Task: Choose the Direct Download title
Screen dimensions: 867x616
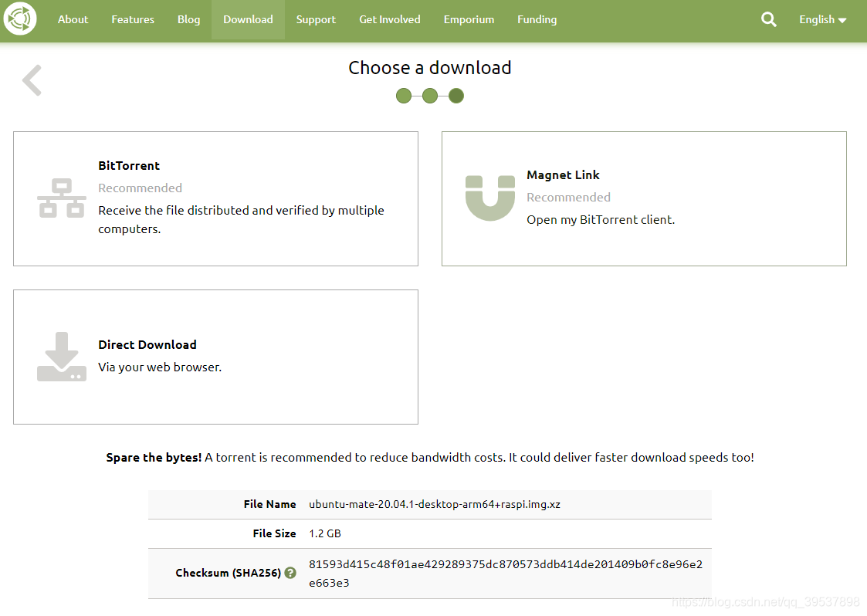Action: (x=147, y=344)
